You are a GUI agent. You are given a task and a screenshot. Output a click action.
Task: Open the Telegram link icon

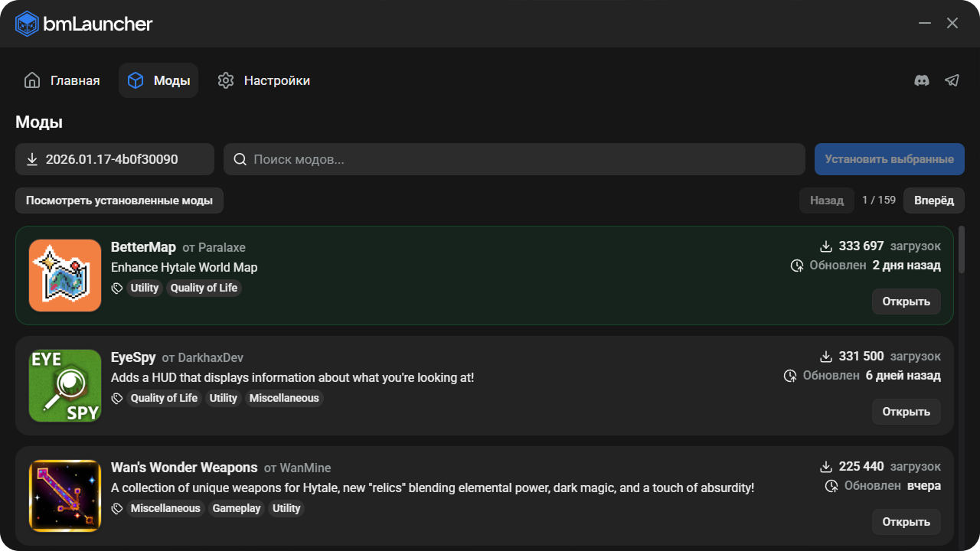pos(952,80)
